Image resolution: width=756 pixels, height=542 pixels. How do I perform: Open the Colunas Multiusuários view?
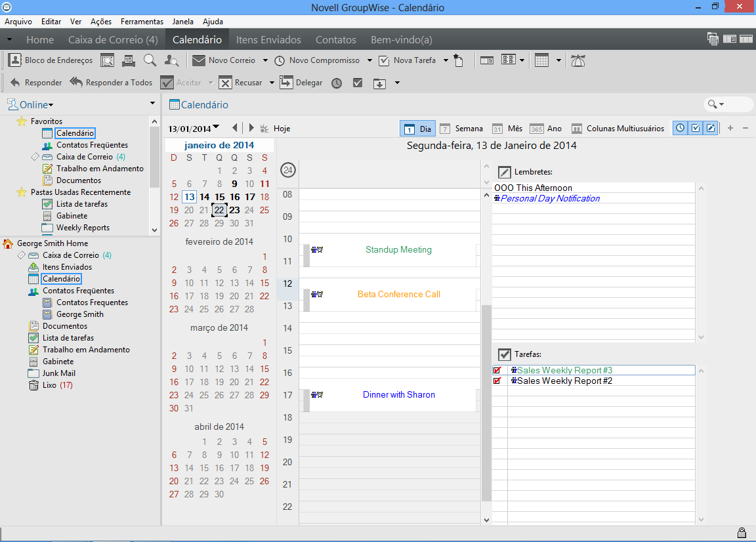coord(618,129)
